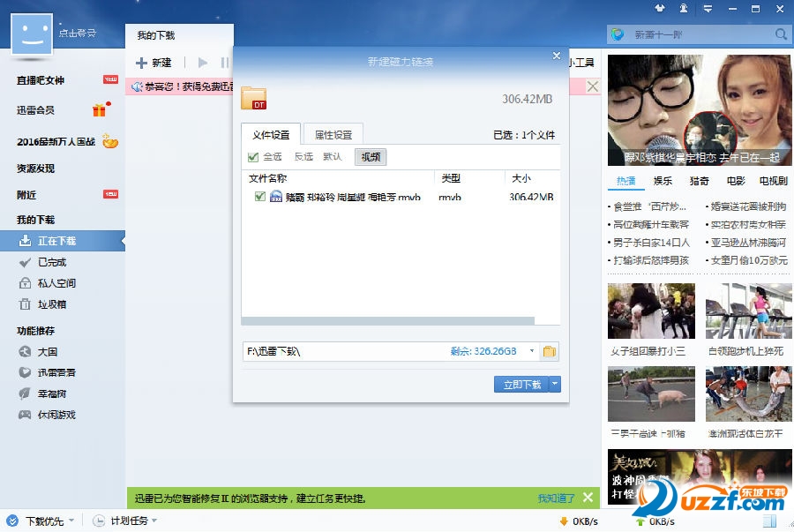
Task: Click the browser logo icon in search box
Action: click(x=618, y=34)
